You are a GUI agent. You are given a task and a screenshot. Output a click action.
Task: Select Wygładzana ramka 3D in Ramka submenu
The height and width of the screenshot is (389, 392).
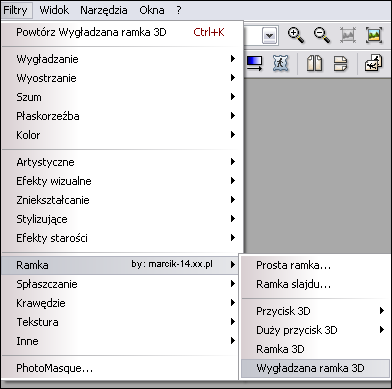pyautogui.click(x=316, y=368)
